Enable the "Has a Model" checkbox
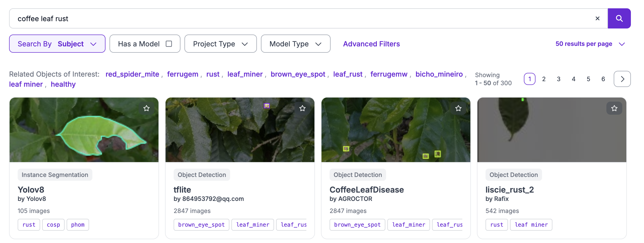The height and width of the screenshot is (243, 644). coord(169,43)
